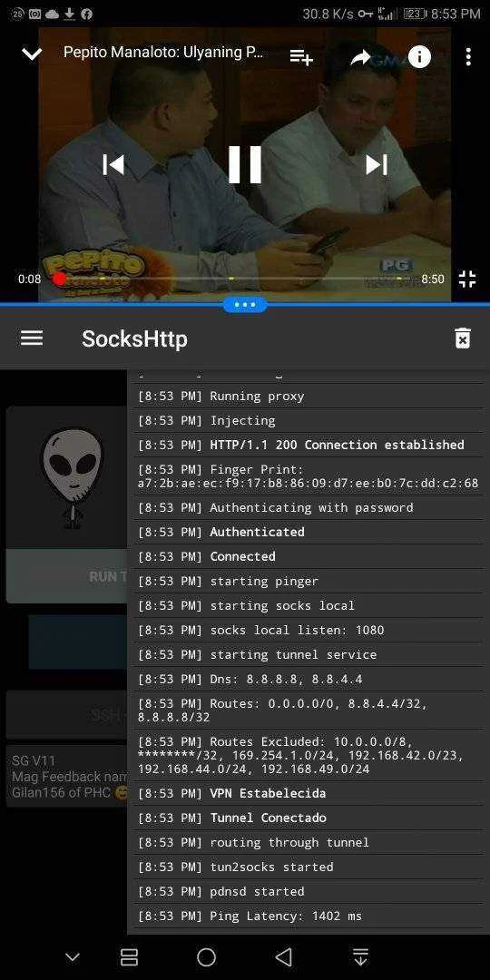Image resolution: width=490 pixels, height=980 pixels.
Task: Add video to playlist icon
Action: point(300,57)
